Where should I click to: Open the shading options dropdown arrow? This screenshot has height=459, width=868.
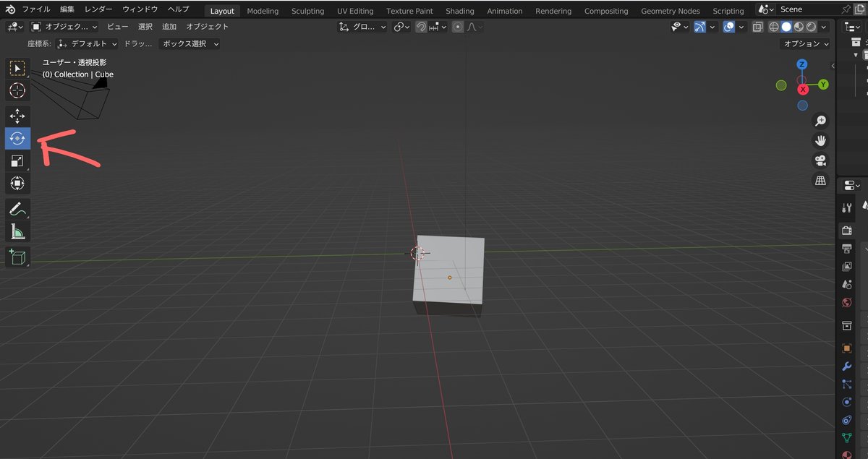tap(824, 27)
